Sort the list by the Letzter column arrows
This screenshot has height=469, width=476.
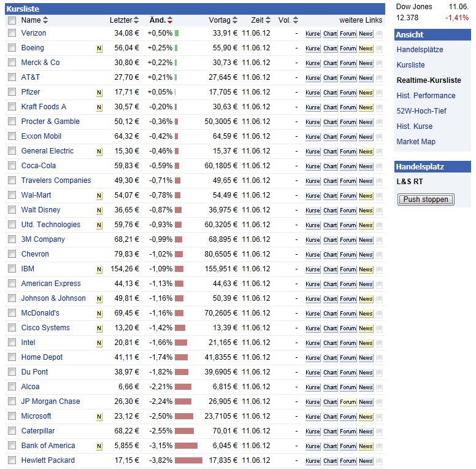click(136, 20)
